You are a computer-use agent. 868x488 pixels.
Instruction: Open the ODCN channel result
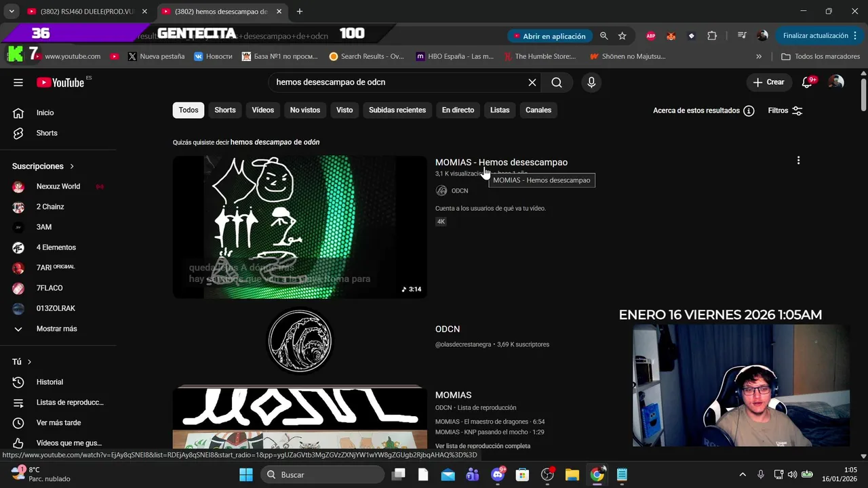[x=448, y=329]
